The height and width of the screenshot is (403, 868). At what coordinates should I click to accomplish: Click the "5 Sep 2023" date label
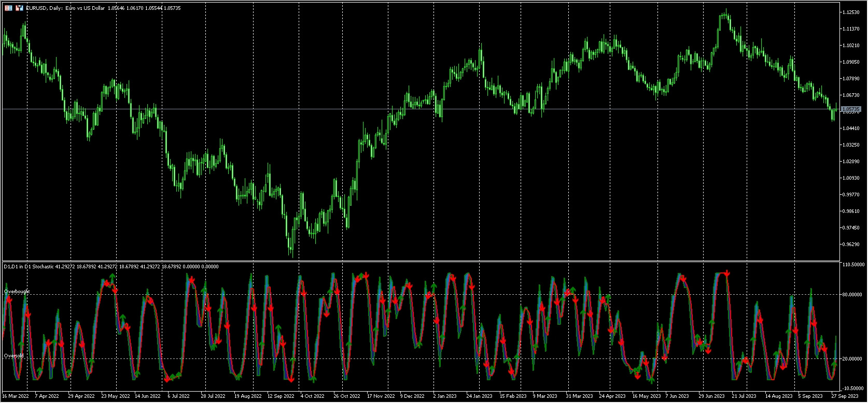point(810,396)
